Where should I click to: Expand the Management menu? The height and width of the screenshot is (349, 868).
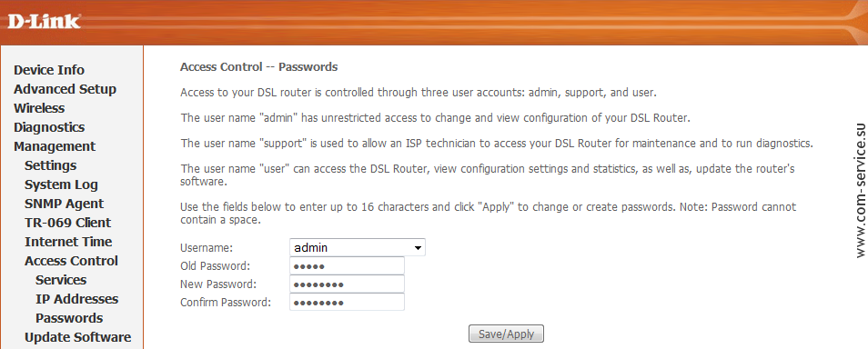pyautogui.click(x=55, y=146)
